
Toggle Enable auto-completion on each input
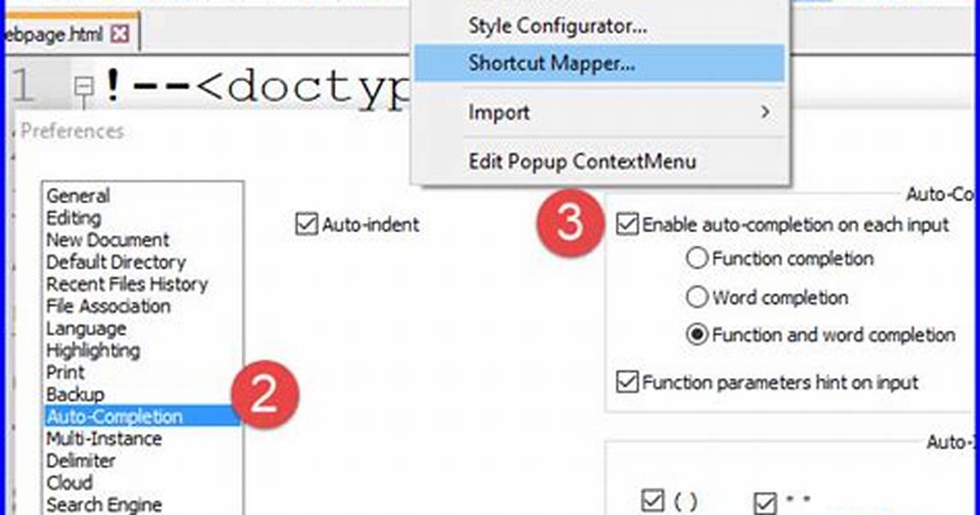pyautogui.click(x=627, y=224)
